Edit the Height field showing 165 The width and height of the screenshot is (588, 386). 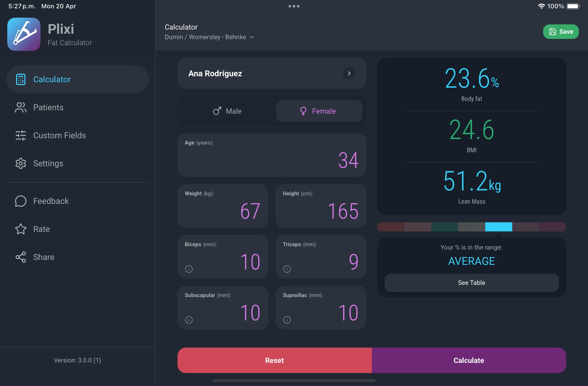tap(321, 206)
